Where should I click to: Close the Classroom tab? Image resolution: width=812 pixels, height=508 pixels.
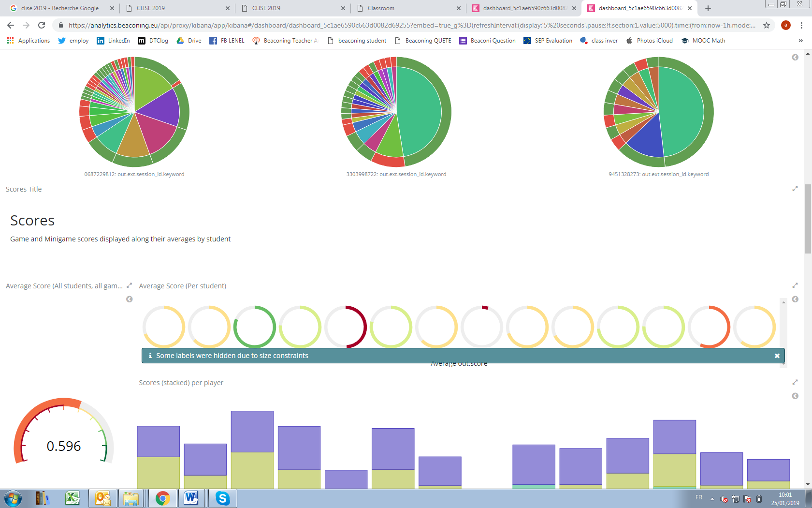click(458, 8)
